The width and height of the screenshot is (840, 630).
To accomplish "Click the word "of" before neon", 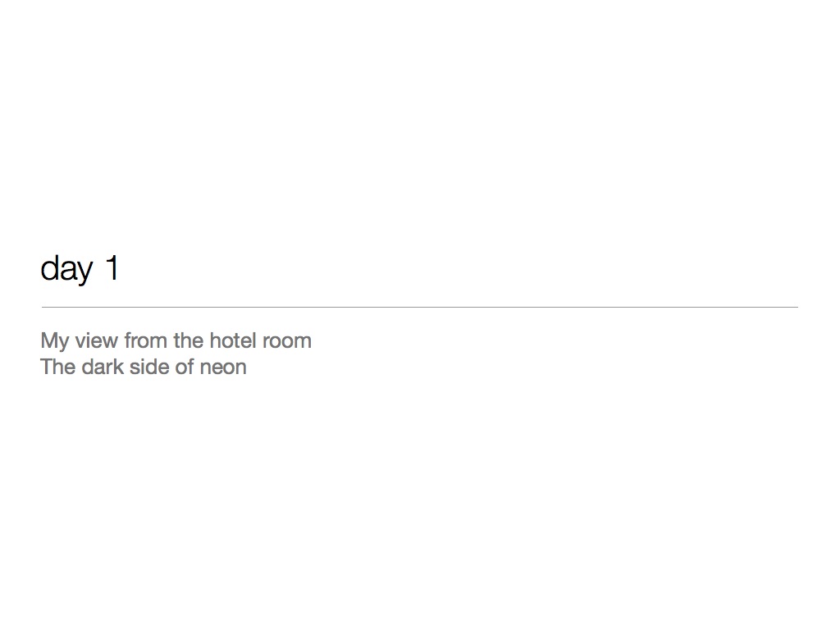I will [185, 367].
